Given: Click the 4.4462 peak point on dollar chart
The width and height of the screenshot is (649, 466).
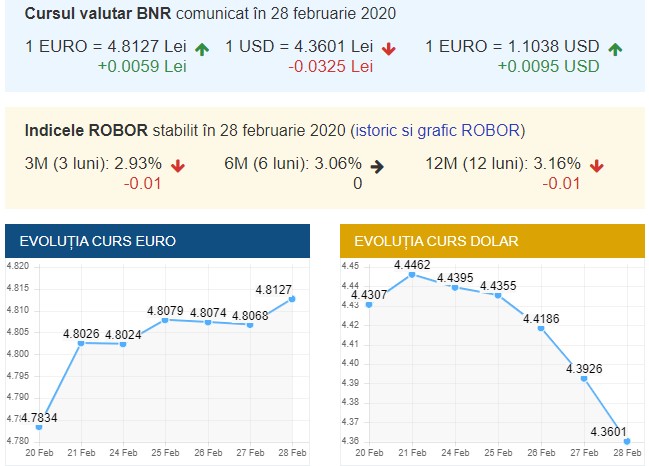Looking at the screenshot, I should point(412,274).
